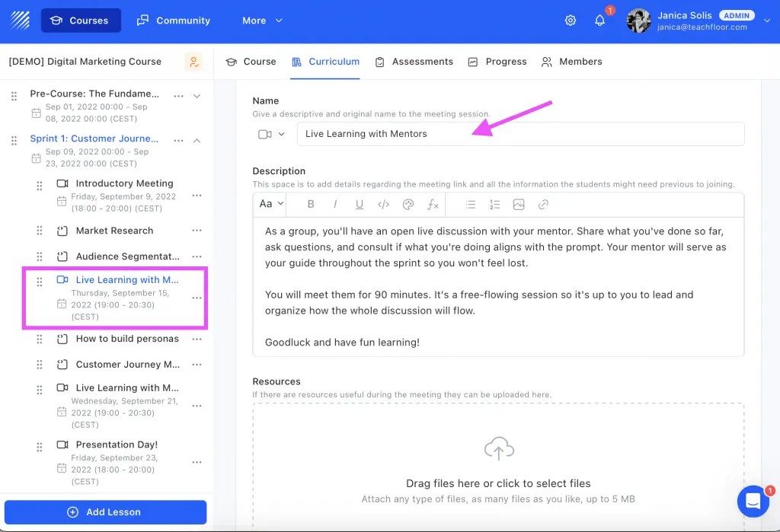Select the Customer Journey M... lesson
The height and width of the screenshot is (532, 780).
pyautogui.click(x=127, y=365)
